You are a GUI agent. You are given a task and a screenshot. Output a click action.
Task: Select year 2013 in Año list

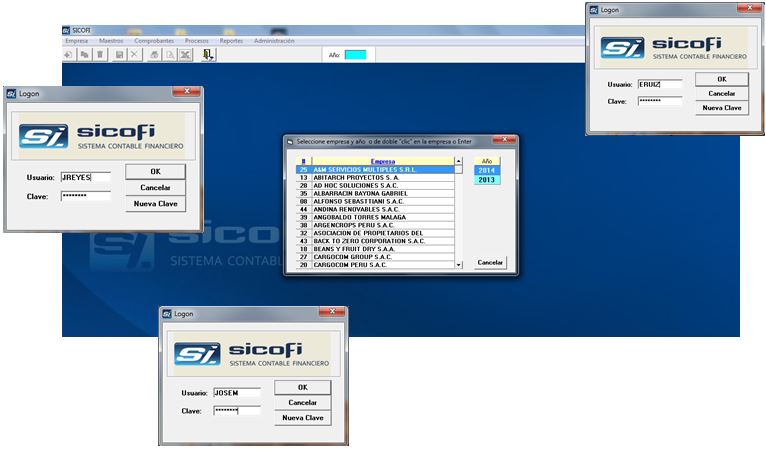coord(487,180)
